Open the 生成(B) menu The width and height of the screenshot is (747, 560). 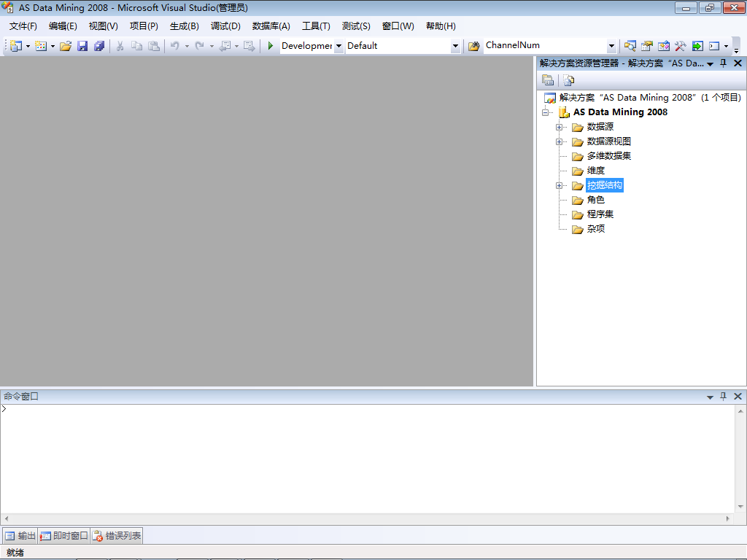point(185,26)
